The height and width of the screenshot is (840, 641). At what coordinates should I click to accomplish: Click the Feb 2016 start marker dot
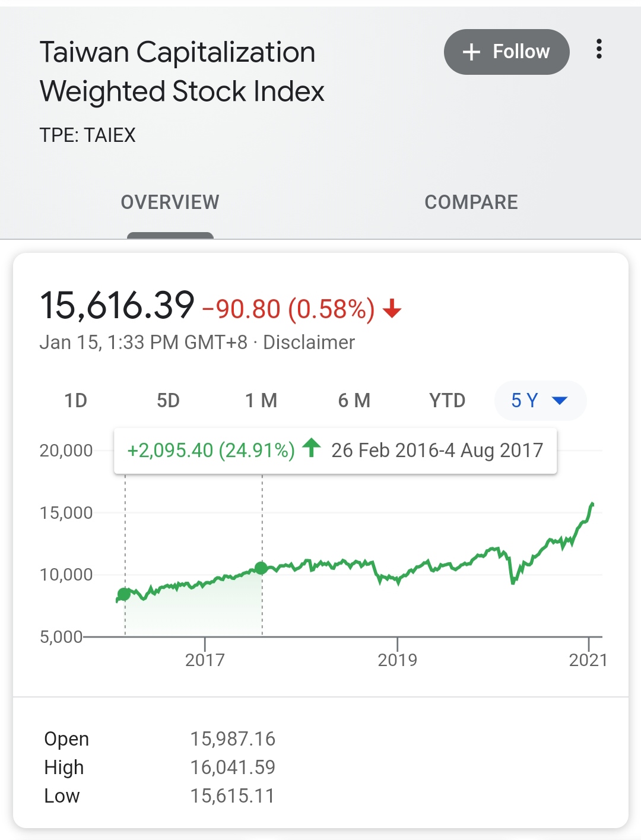pos(124,594)
